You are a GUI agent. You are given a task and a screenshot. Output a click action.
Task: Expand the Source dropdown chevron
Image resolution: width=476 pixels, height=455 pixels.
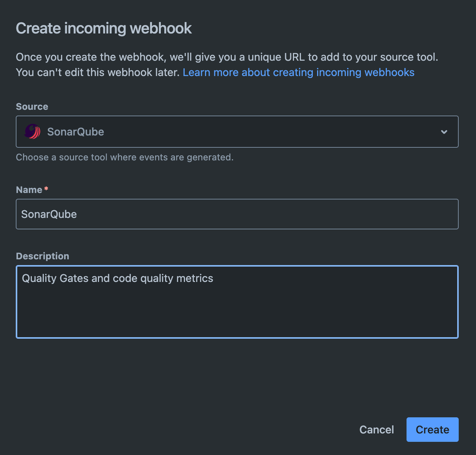(x=444, y=132)
